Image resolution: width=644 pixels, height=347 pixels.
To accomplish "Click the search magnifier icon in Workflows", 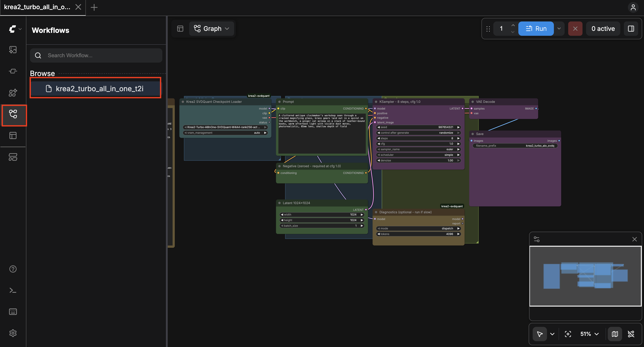I will [x=38, y=55].
